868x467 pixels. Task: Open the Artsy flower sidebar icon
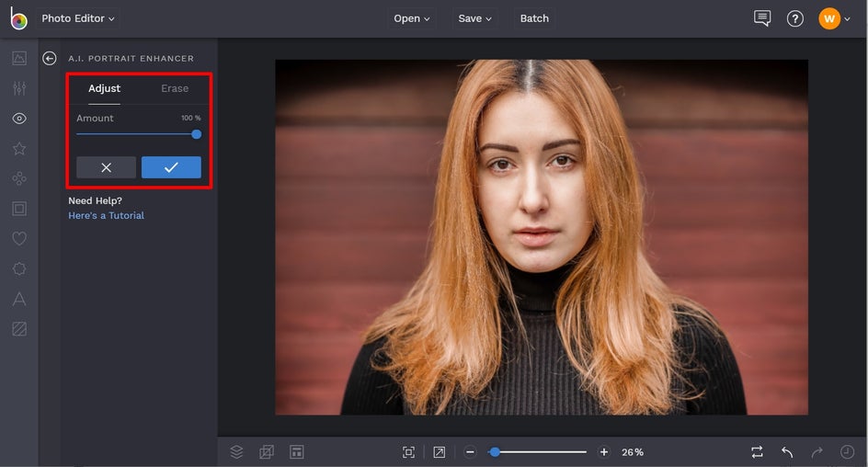(x=19, y=178)
